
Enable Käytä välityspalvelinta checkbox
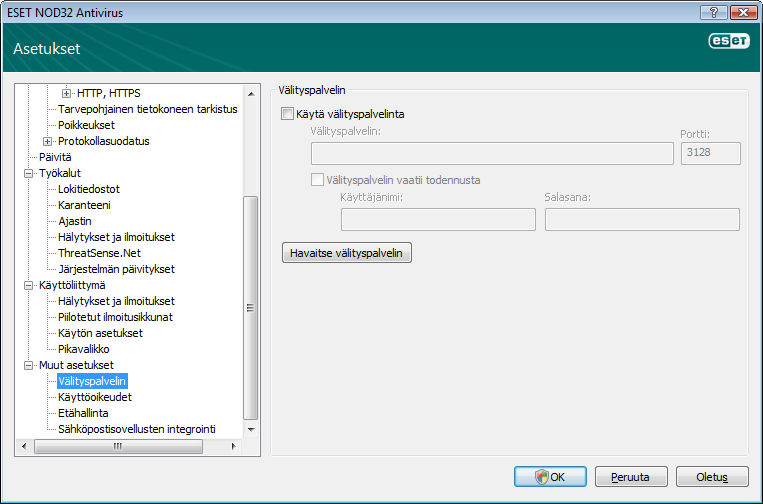[288, 114]
